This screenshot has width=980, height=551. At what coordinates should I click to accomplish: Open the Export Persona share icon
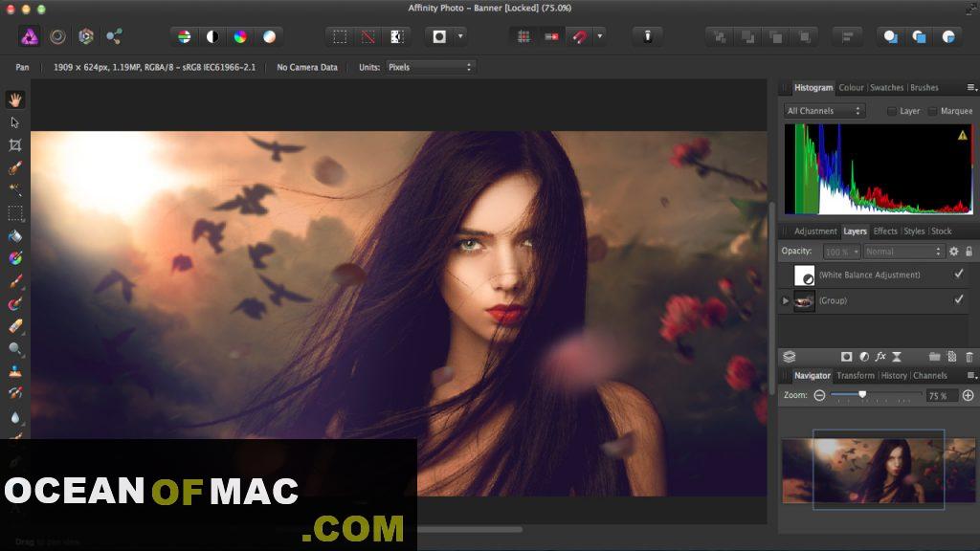click(x=114, y=37)
